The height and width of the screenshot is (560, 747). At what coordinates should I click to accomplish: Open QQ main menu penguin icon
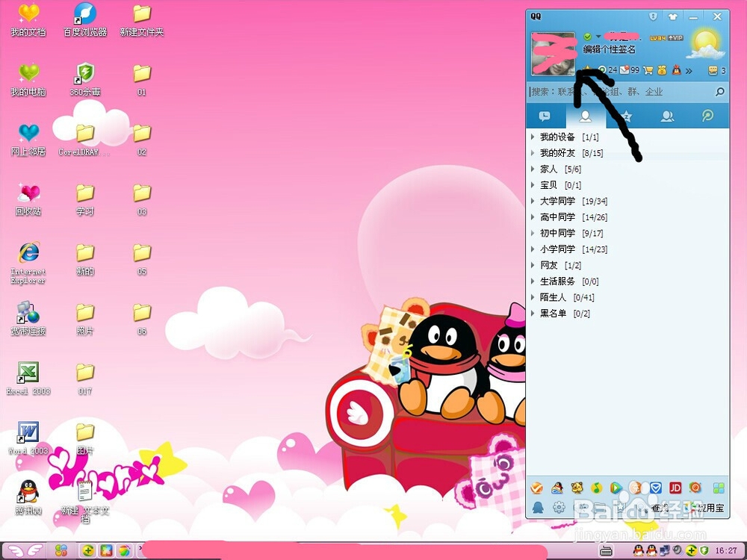tap(538, 508)
